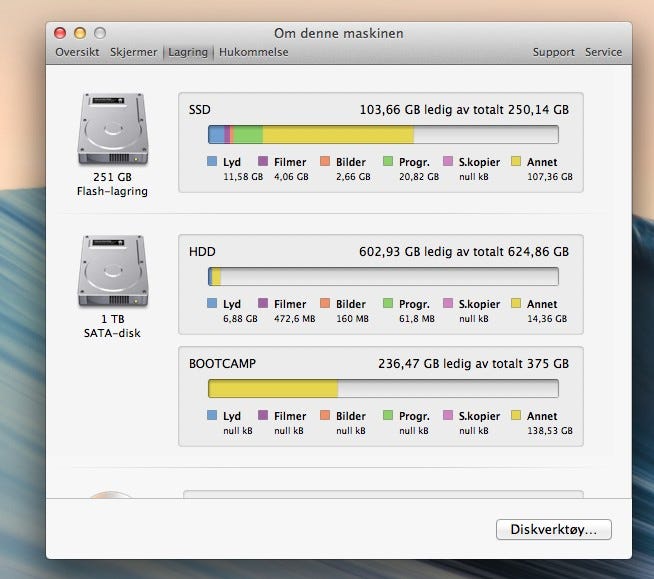Select the Lagring tab
The image size is (654, 579).
pos(188,52)
